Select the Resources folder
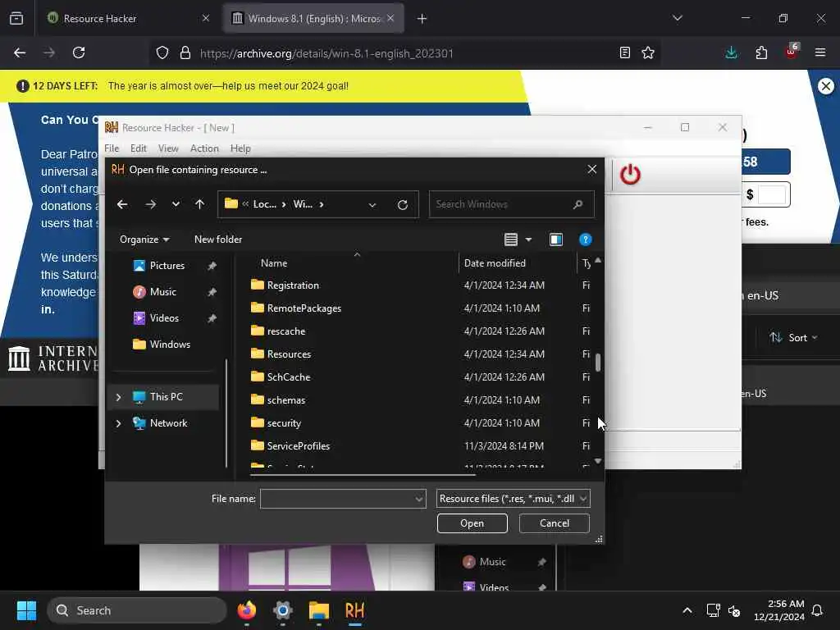The image size is (840, 630). [289, 354]
